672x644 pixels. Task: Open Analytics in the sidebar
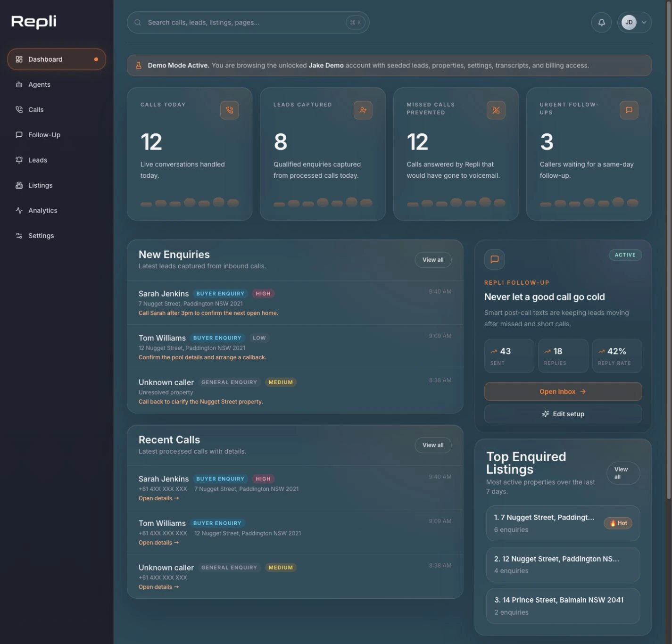(57, 210)
